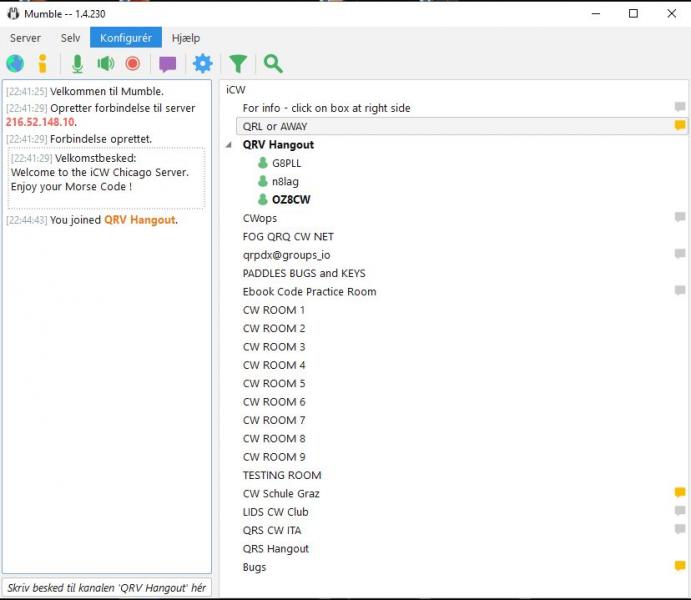The width and height of the screenshot is (691, 600).
Task: Toggle channel filter funnel icon
Action: pyautogui.click(x=238, y=64)
